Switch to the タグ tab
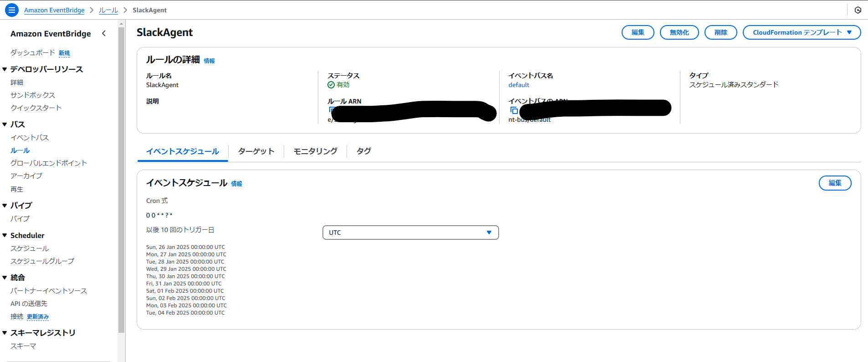Screen dimensions: 868x362 pos(363,151)
